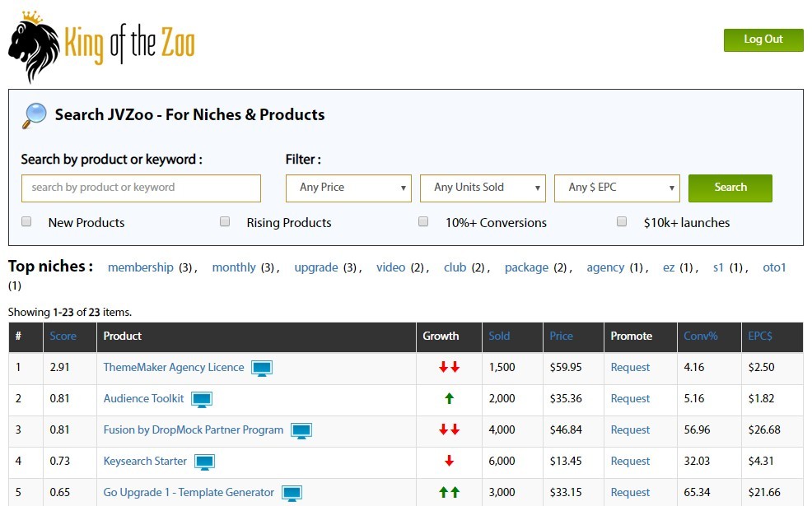Click the 6,000 sold value
The image size is (812, 506).
(x=502, y=461)
